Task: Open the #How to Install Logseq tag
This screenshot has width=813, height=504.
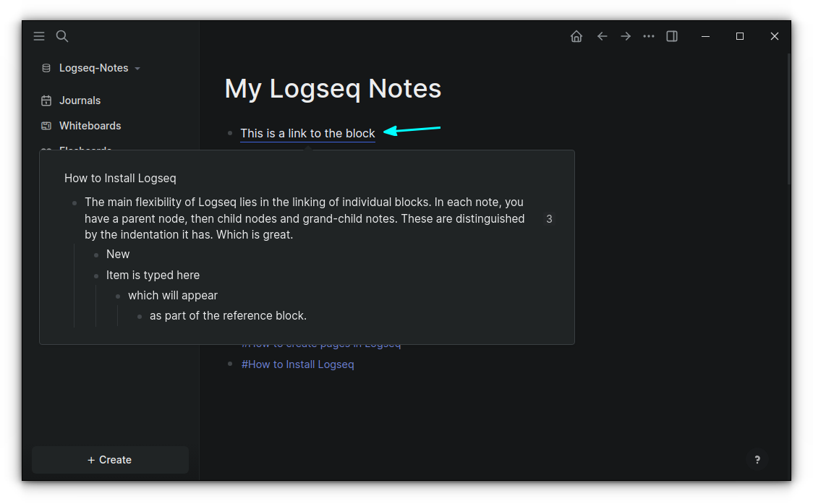Action: 297,364
